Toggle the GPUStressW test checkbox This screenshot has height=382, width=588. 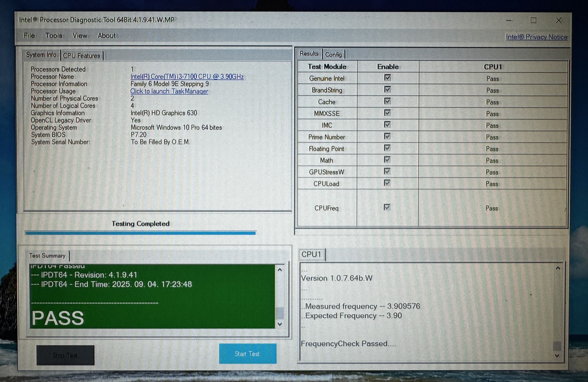[387, 171]
